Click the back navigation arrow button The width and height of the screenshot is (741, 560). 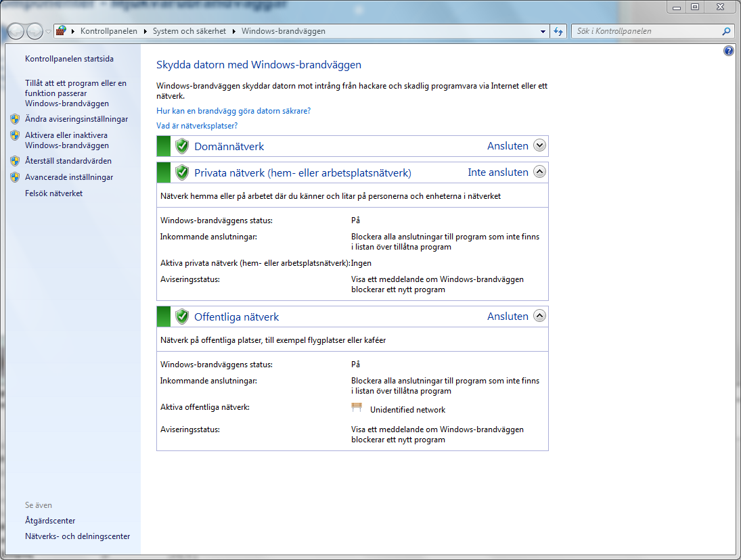[x=16, y=31]
